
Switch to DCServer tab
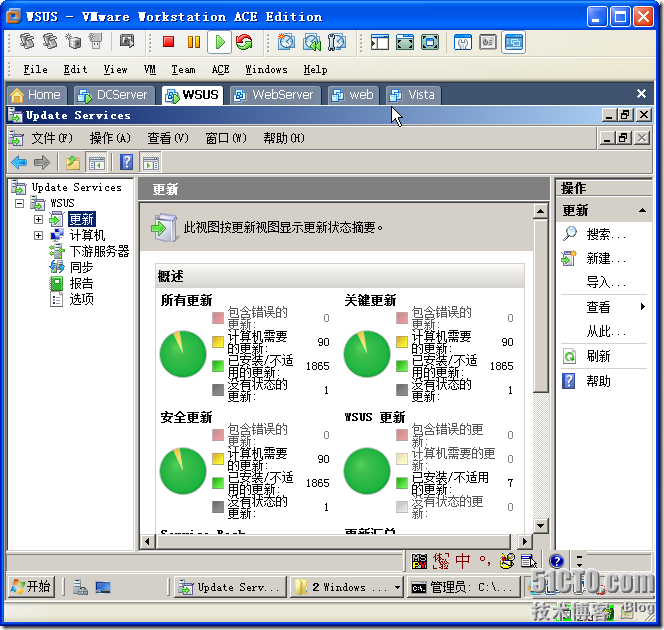pos(113,95)
